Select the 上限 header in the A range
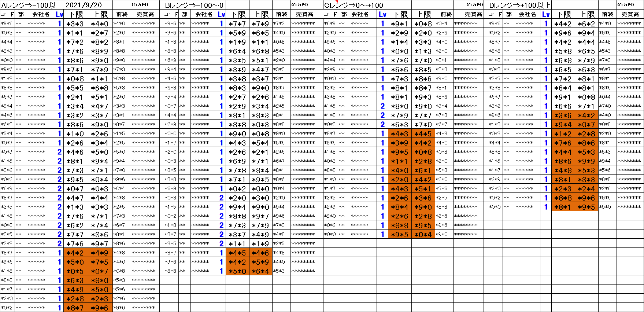Screen dimensions: 644x312 pos(100,14)
